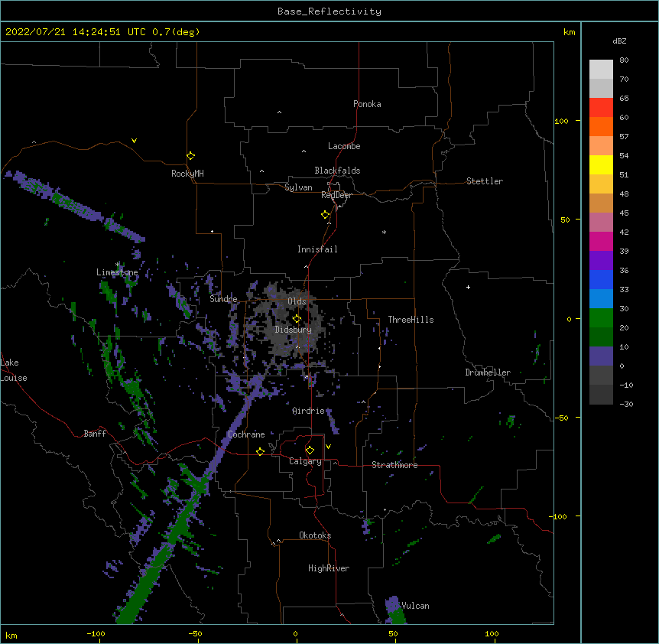Click the yellow radar marker near RockyMH
This screenshot has height=644, width=659.
click(191, 156)
